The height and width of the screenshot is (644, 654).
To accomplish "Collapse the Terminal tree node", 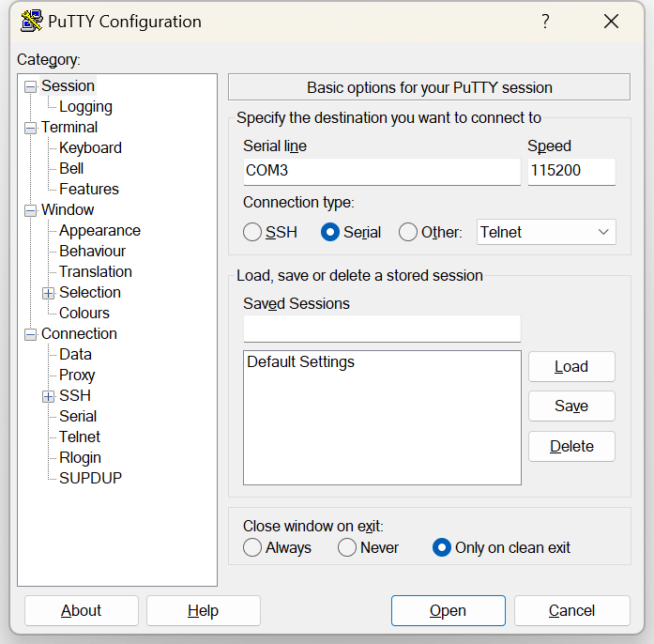I will click(x=30, y=128).
